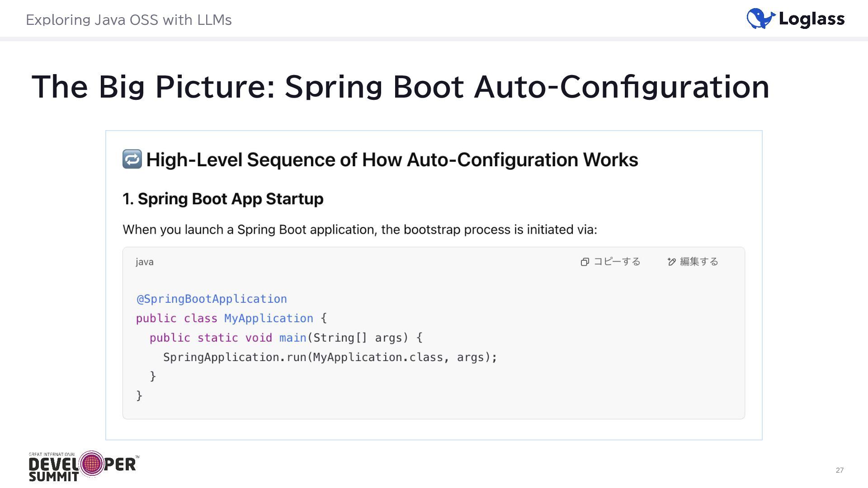Click the java language label

point(144,262)
